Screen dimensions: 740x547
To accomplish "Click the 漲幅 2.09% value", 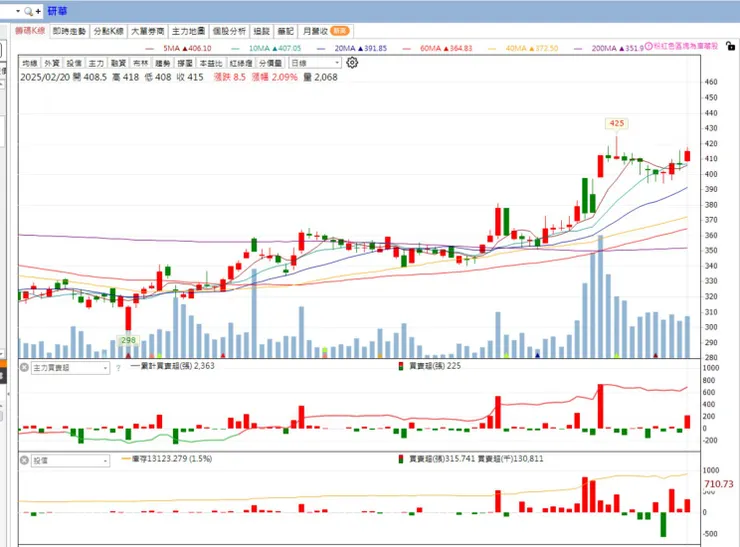I will (x=275, y=77).
